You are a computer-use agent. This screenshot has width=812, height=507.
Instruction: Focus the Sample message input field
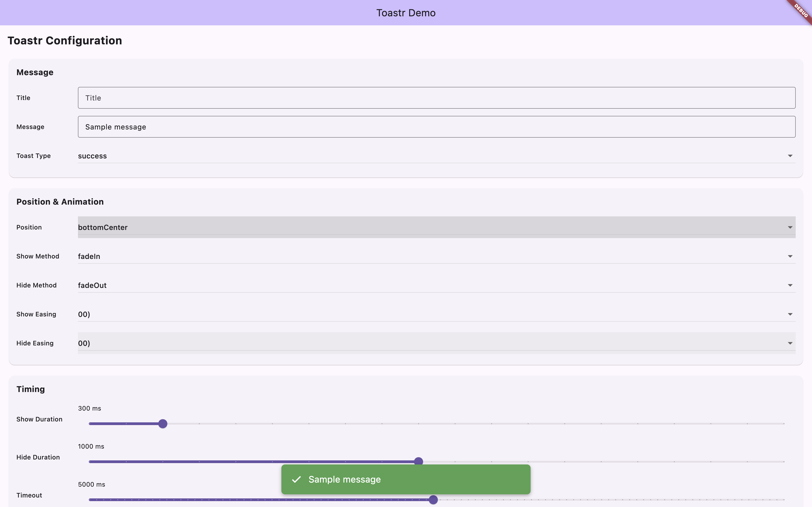coord(436,127)
